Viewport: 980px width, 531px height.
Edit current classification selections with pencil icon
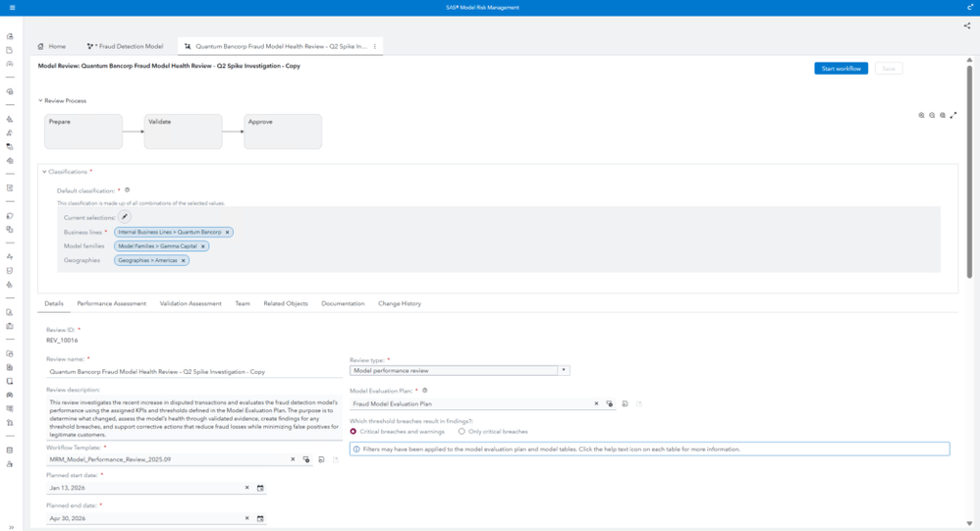pyautogui.click(x=125, y=217)
